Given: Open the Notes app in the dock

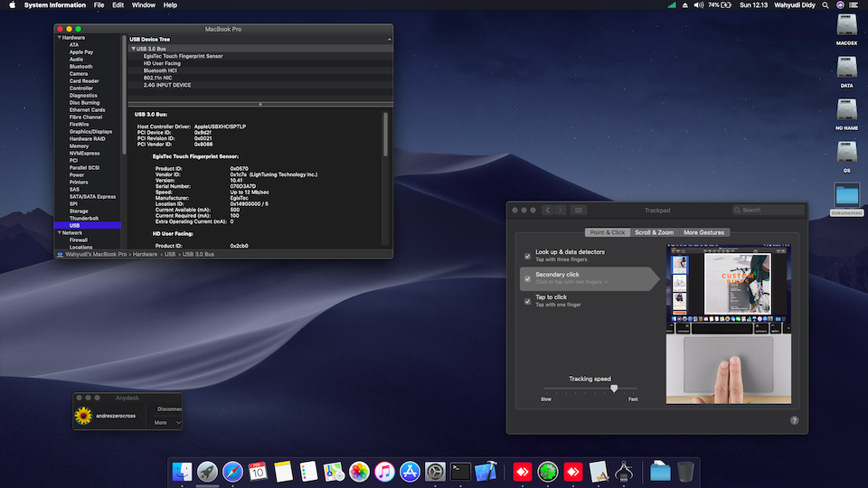Looking at the screenshot, I should coord(283,472).
